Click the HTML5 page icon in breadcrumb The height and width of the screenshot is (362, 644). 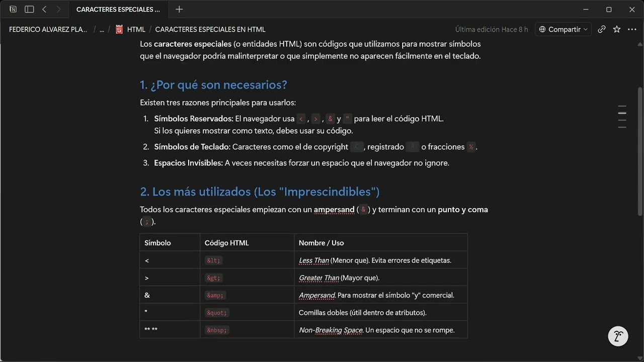click(x=119, y=29)
